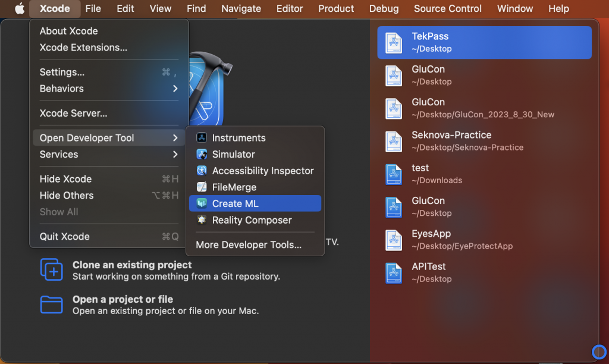This screenshot has width=609, height=364.
Task: Select Quit Xcode
Action: pyautogui.click(x=109, y=236)
